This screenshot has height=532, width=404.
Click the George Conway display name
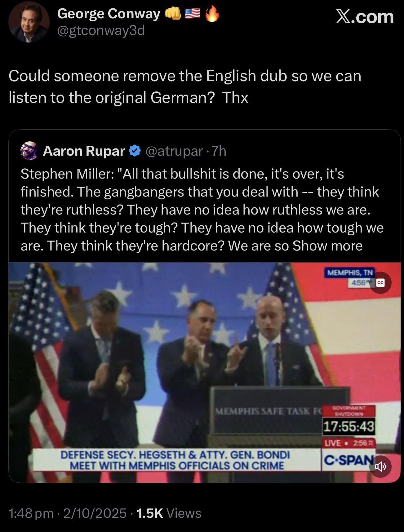pos(109,14)
